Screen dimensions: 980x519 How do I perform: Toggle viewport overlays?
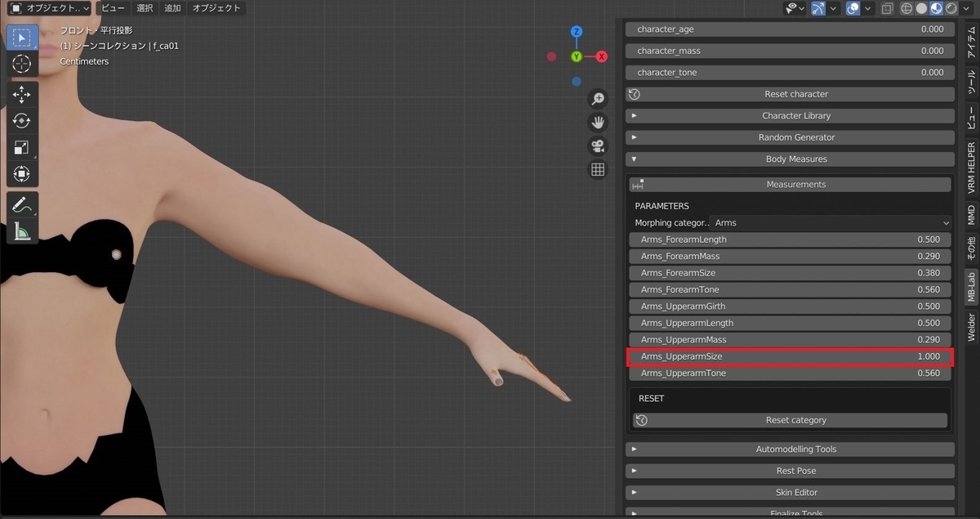tap(853, 8)
